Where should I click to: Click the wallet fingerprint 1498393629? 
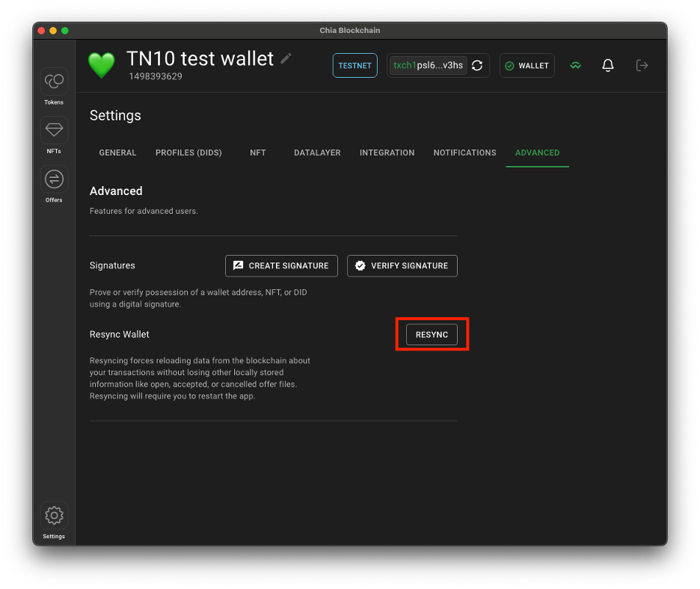pyautogui.click(x=156, y=76)
